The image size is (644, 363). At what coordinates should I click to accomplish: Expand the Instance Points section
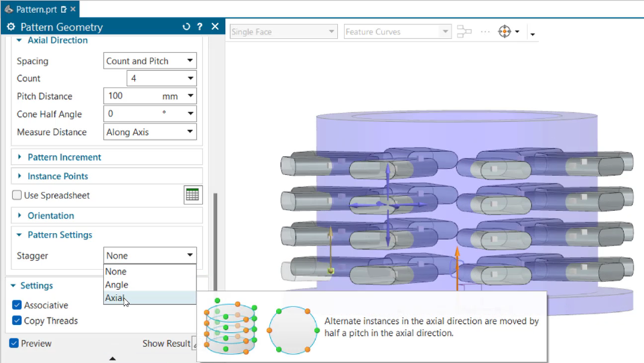(58, 177)
